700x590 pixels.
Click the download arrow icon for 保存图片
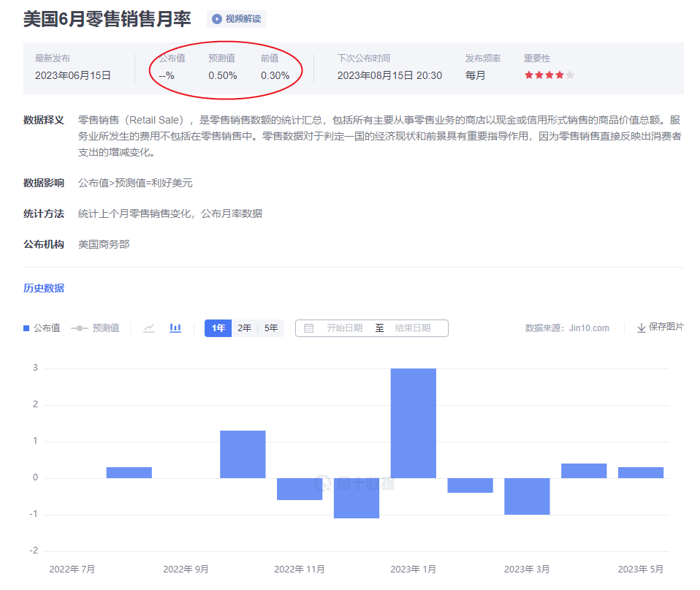[641, 328]
